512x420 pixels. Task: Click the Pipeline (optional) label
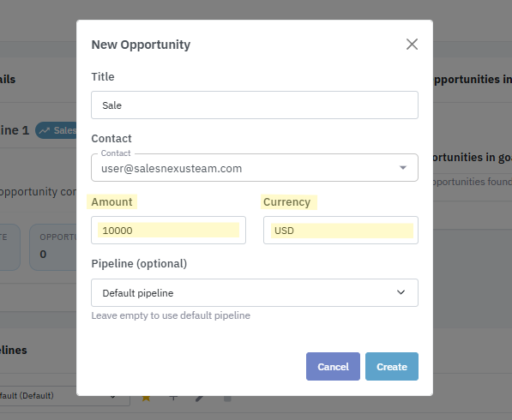tap(139, 263)
